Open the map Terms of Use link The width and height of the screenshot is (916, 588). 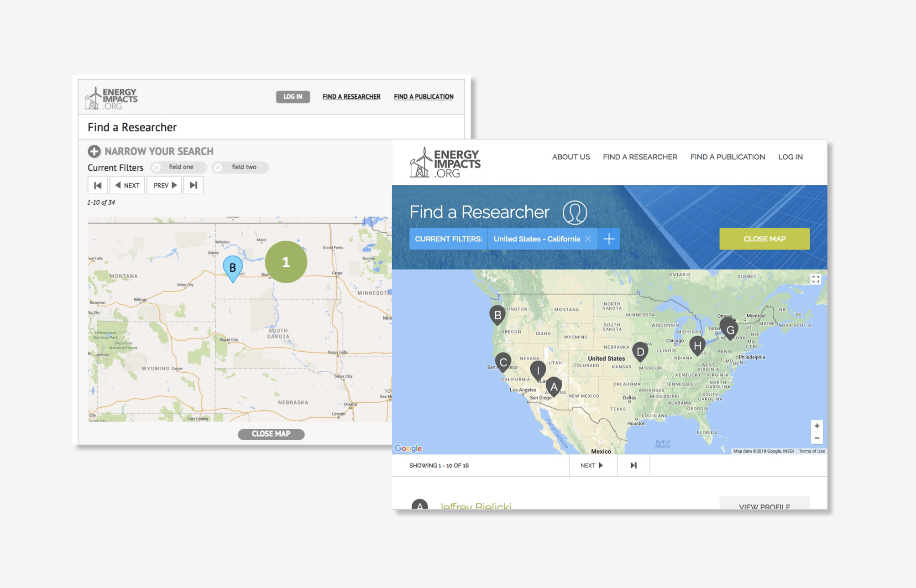tap(811, 451)
